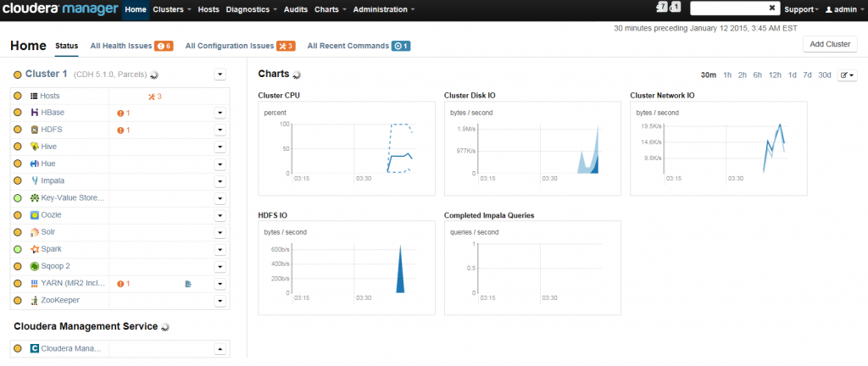Open HBase actions dropdown

(220, 114)
